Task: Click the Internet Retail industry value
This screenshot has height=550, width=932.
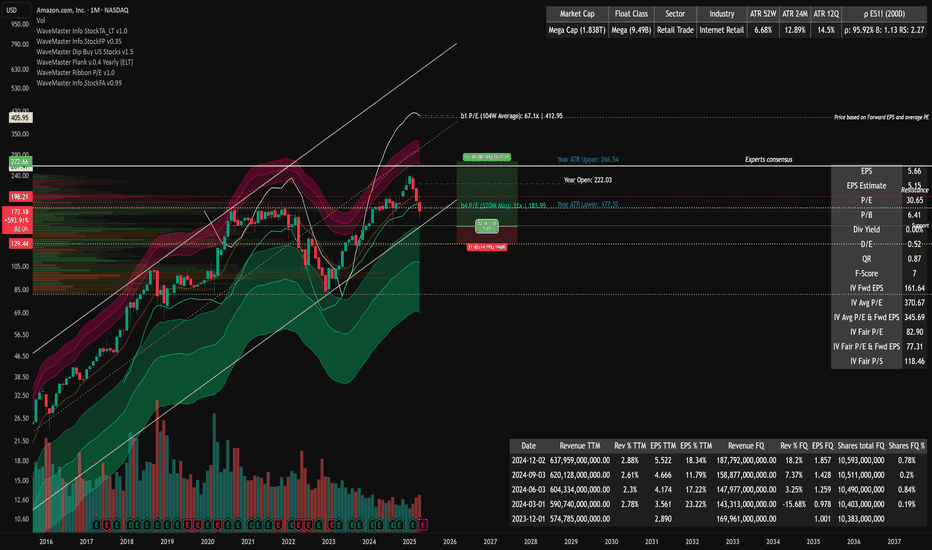Action: [722, 30]
